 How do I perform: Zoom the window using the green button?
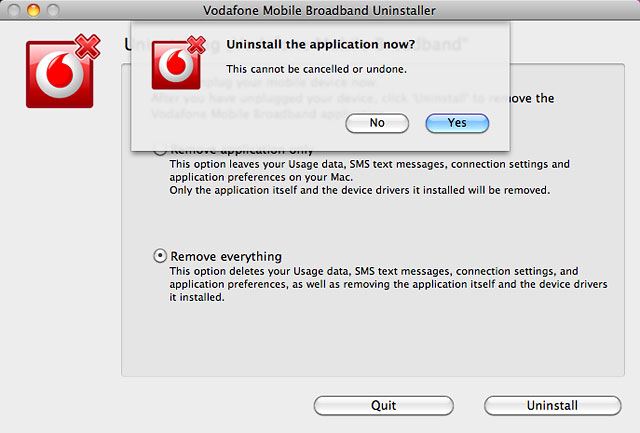51,9
